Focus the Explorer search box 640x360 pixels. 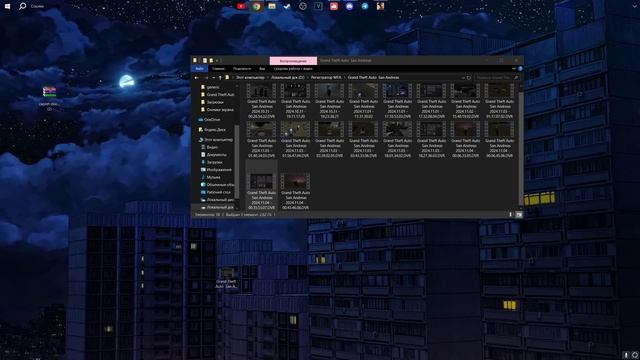[496, 78]
